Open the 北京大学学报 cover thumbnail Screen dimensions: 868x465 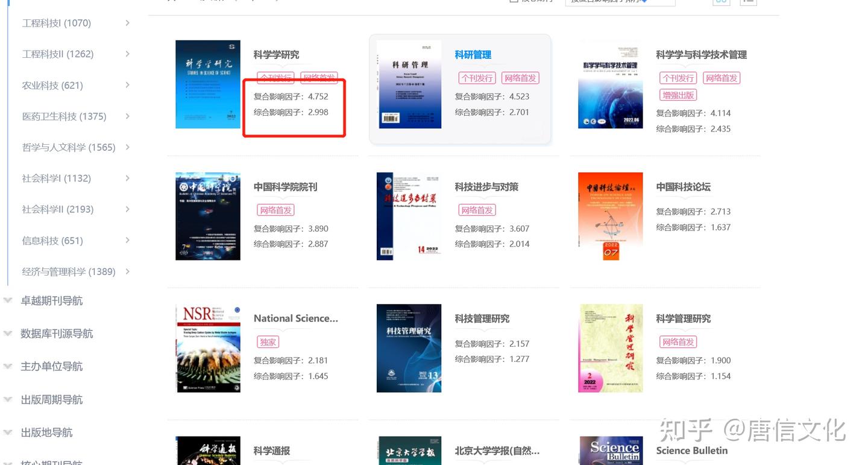coord(409,451)
